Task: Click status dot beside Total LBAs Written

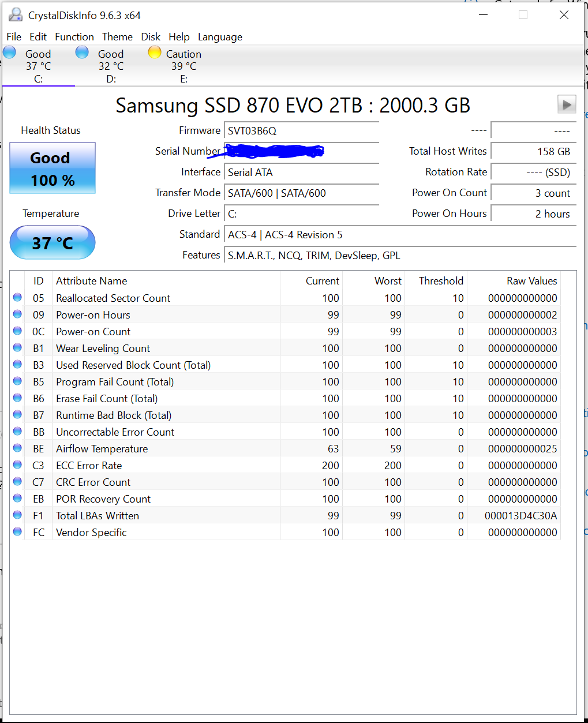Action: [17, 515]
